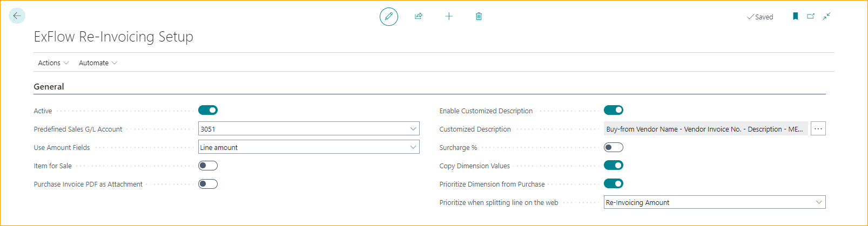The image size is (868, 226).
Task: Click the Surcharge % label
Action: [458, 147]
